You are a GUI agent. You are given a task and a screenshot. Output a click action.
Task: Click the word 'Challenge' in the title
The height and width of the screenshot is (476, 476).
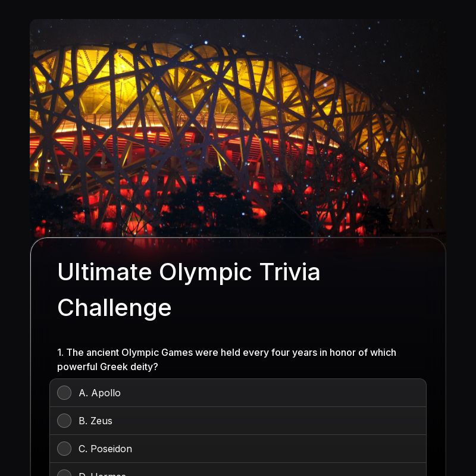click(114, 308)
